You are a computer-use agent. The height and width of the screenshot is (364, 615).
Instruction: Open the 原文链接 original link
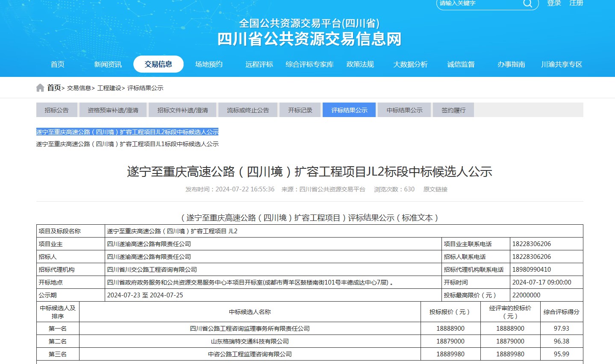click(x=435, y=189)
